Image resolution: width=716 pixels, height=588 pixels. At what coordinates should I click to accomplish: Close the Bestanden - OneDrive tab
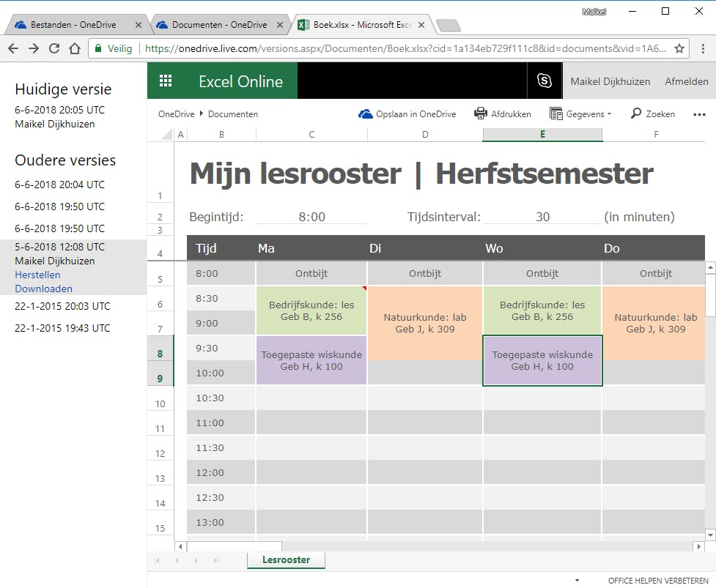point(139,25)
